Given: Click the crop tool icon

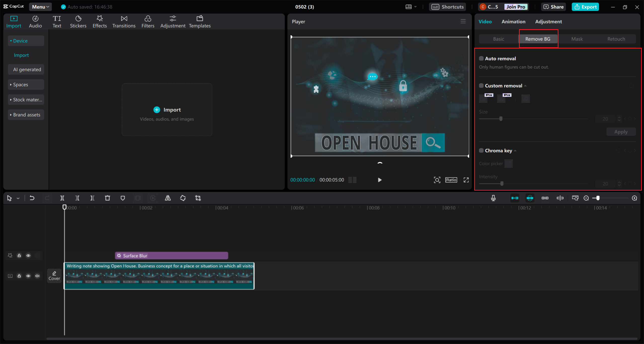Looking at the screenshot, I should coord(198,198).
